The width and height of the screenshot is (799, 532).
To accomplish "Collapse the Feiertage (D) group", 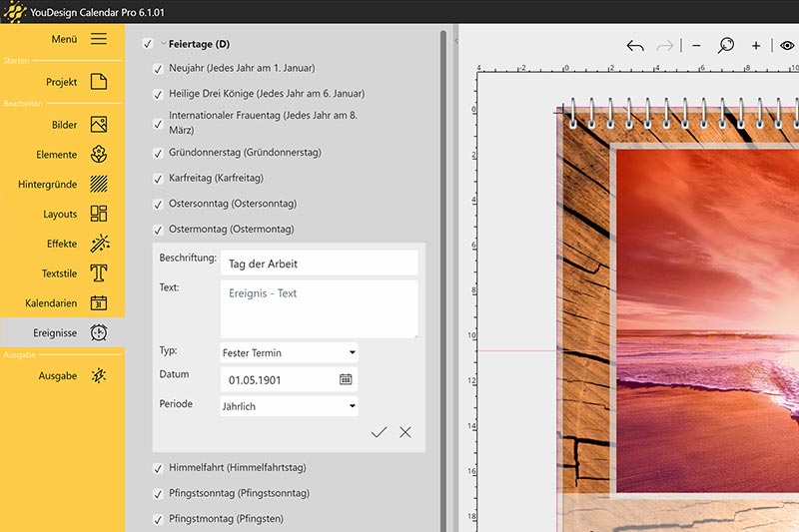I will tap(164, 44).
